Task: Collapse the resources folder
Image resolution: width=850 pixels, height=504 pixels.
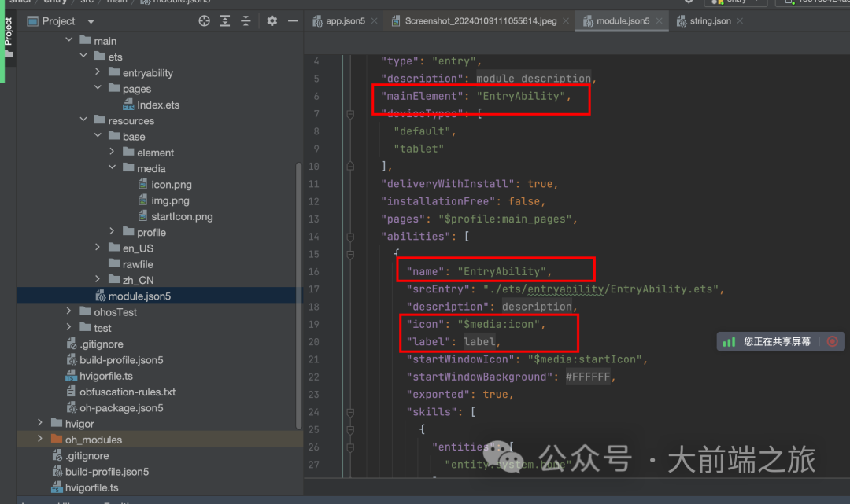Action: 83,119
